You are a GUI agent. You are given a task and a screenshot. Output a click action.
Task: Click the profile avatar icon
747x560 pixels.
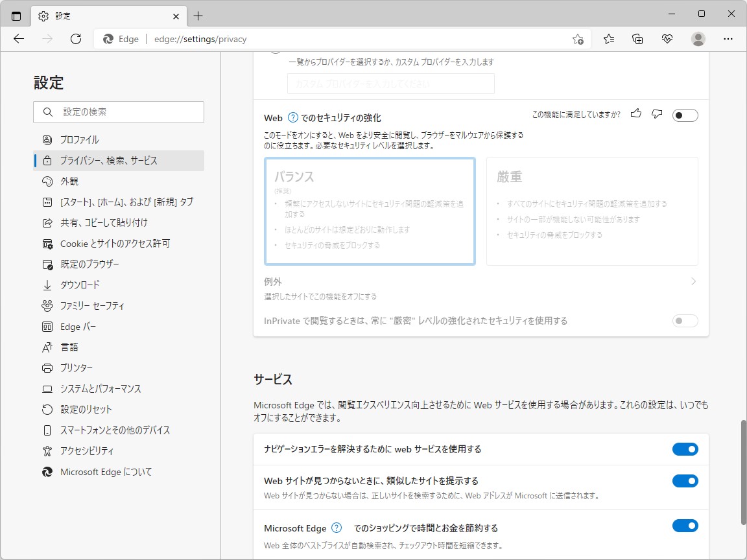tap(698, 39)
